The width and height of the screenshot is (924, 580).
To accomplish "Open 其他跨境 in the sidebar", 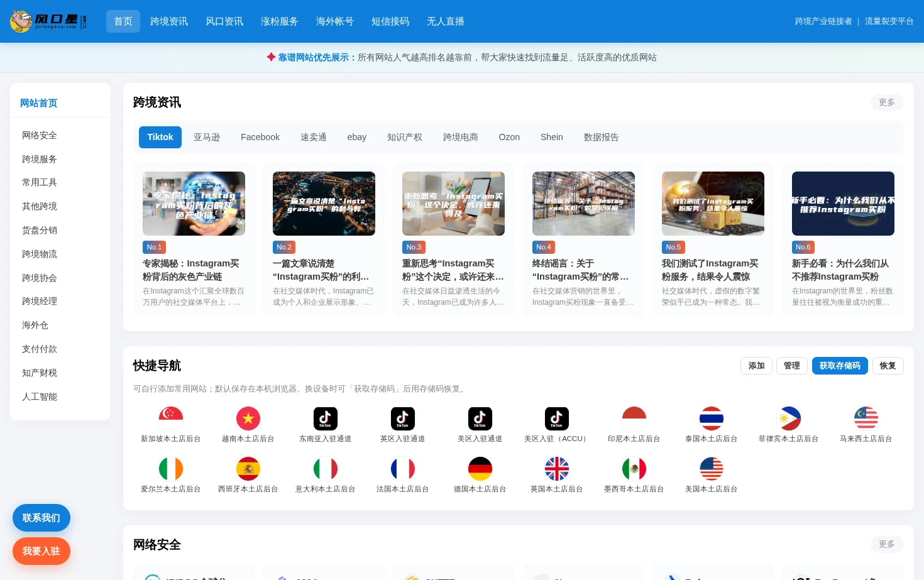I will [x=40, y=206].
